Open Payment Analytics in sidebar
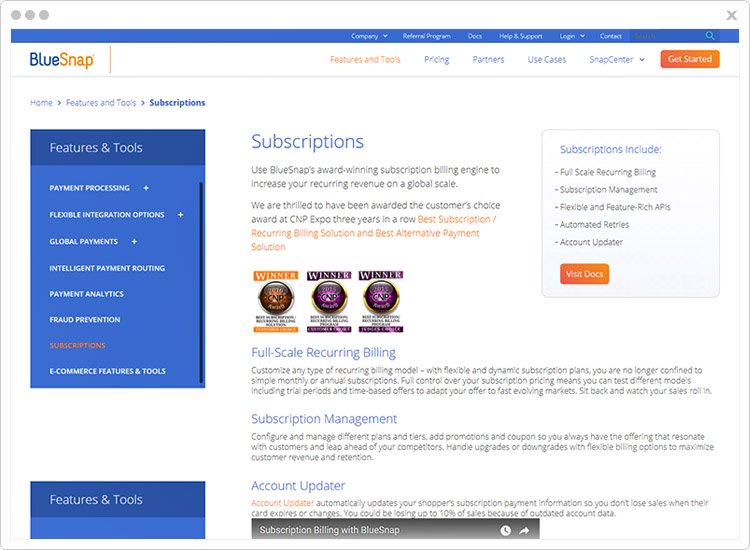Screen dimensions: 750x550 [87, 294]
